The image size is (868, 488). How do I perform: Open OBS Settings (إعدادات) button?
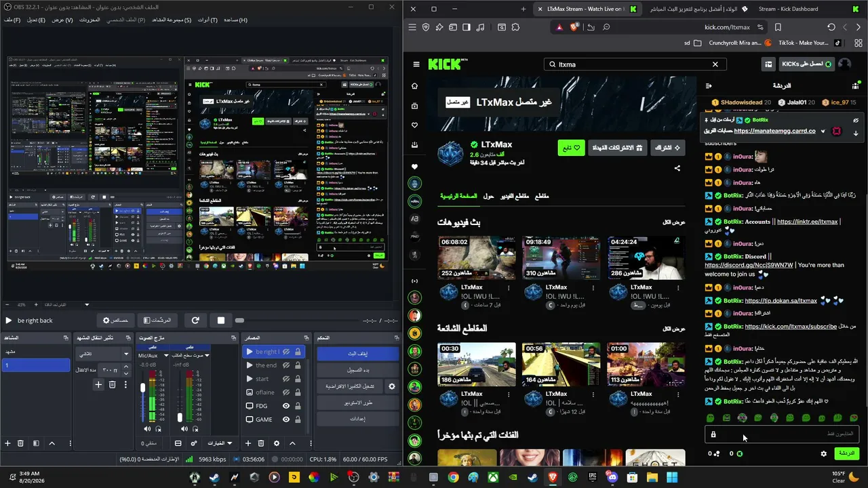[357, 419]
